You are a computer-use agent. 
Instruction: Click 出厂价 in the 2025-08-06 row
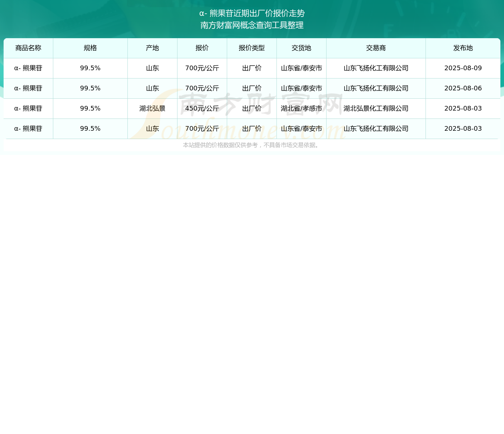click(252, 88)
